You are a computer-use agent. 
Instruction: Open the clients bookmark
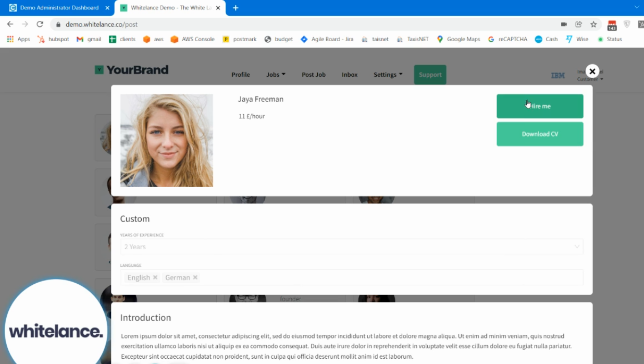tap(122, 39)
